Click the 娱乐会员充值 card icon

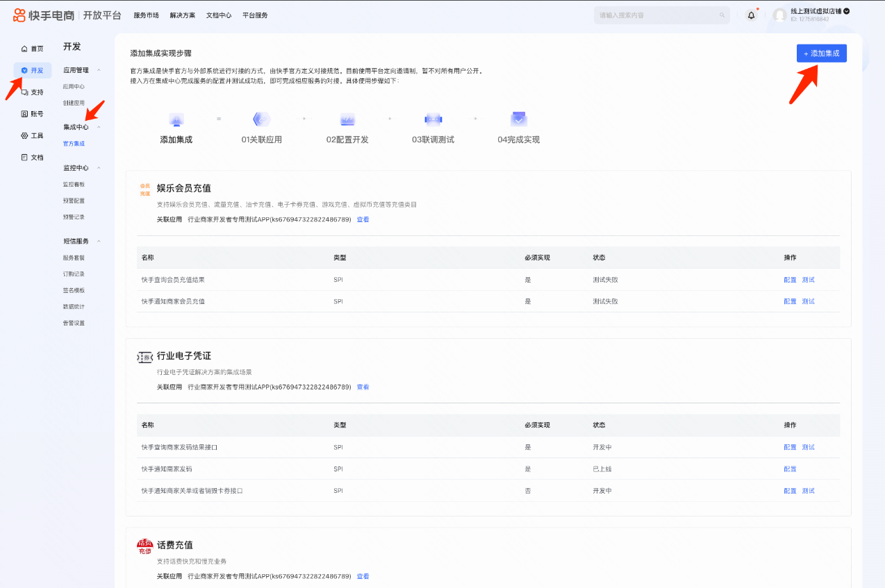point(144,190)
